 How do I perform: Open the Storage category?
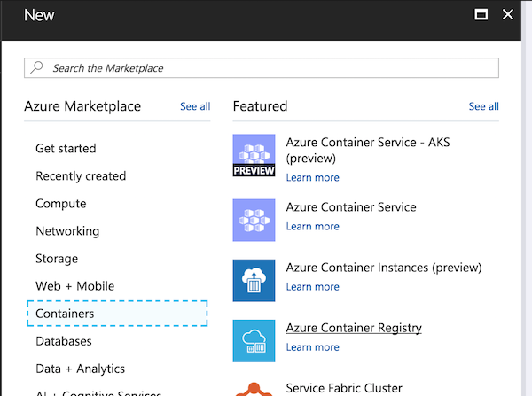[57, 259]
